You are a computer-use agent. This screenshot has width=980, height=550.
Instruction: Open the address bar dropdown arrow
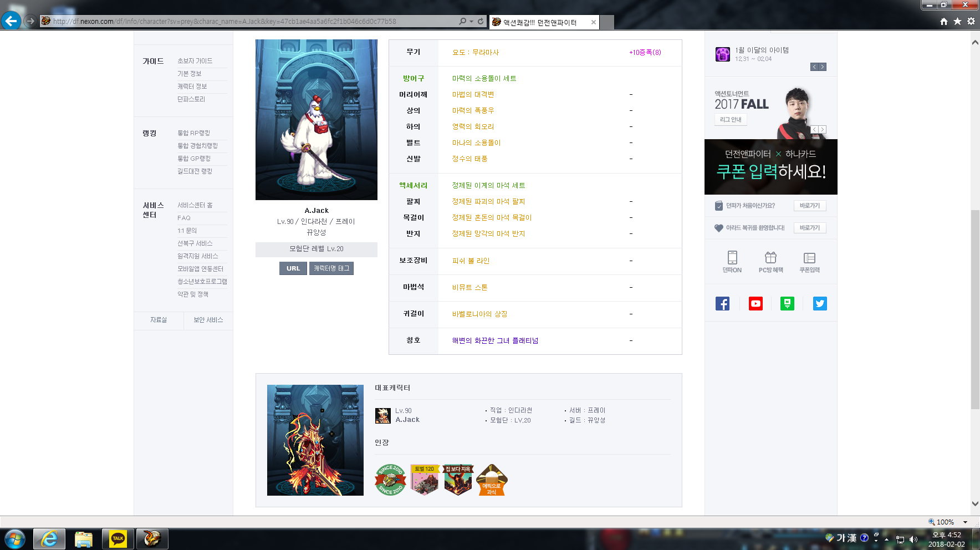click(471, 21)
